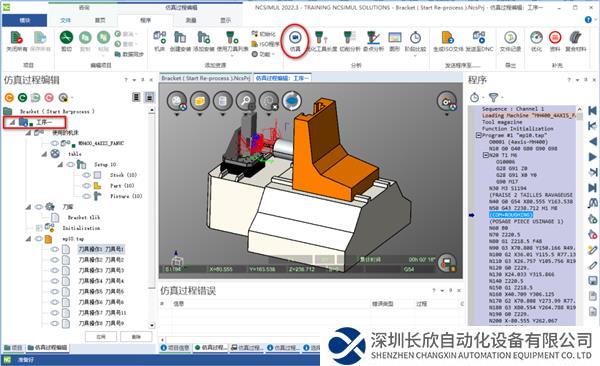
Task: Open the 测量 ribbon tab
Action: click(x=191, y=20)
